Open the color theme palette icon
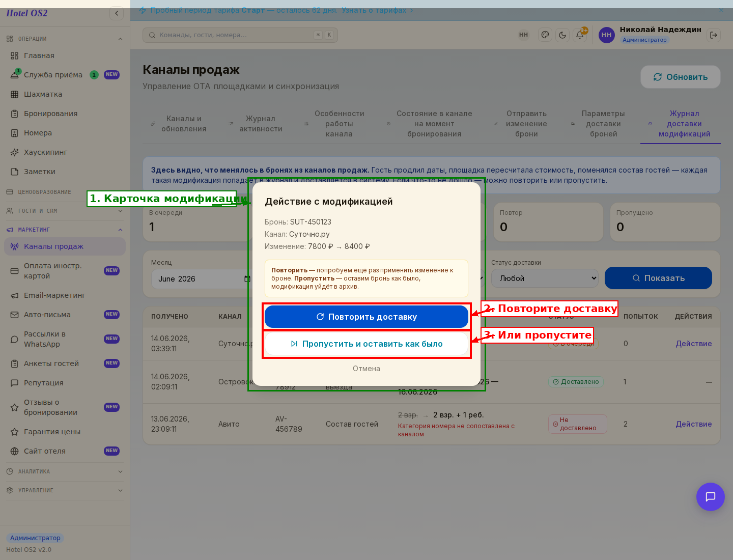Image resolution: width=733 pixels, height=560 pixels. [x=545, y=35]
